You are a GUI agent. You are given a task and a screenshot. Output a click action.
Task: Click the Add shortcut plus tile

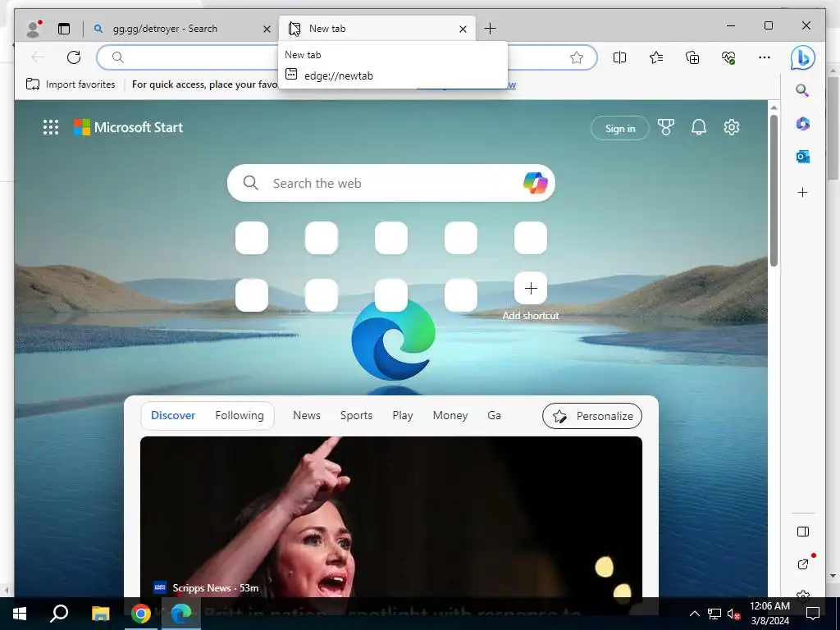(x=531, y=288)
